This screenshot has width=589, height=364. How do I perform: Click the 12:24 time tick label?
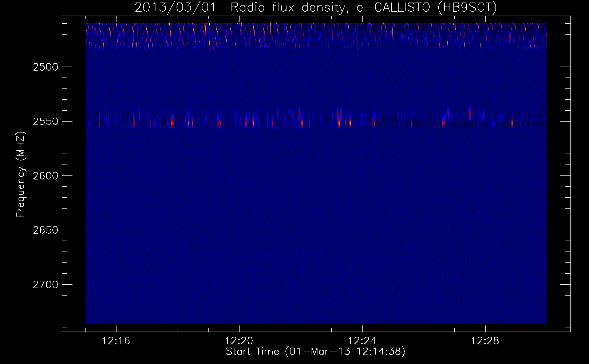tap(362, 341)
